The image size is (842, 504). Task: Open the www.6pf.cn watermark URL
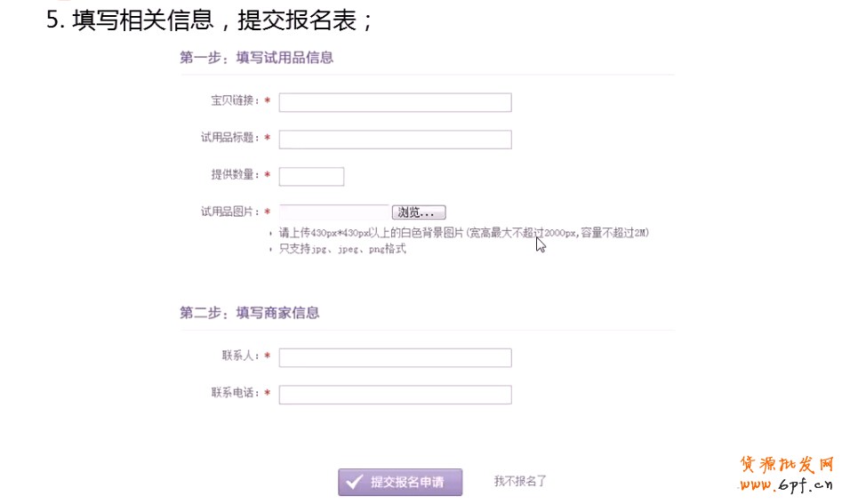pos(785,486)
